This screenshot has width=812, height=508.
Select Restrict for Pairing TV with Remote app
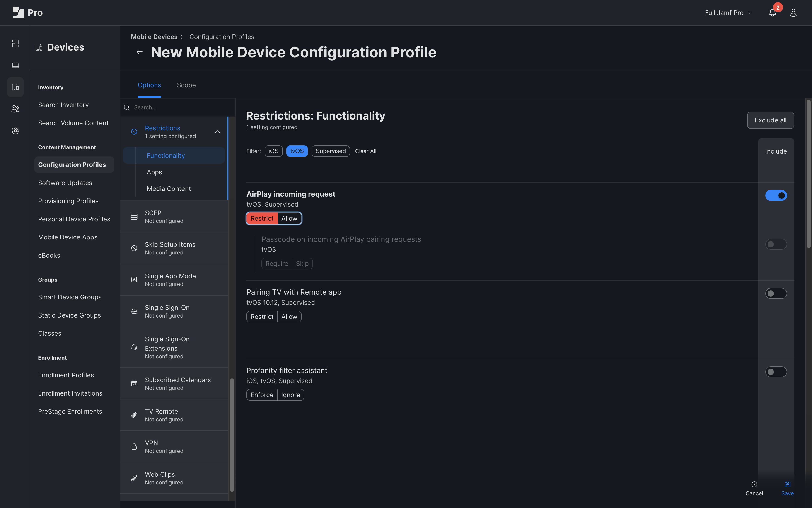pyautogui.click(x=262, y=317)
